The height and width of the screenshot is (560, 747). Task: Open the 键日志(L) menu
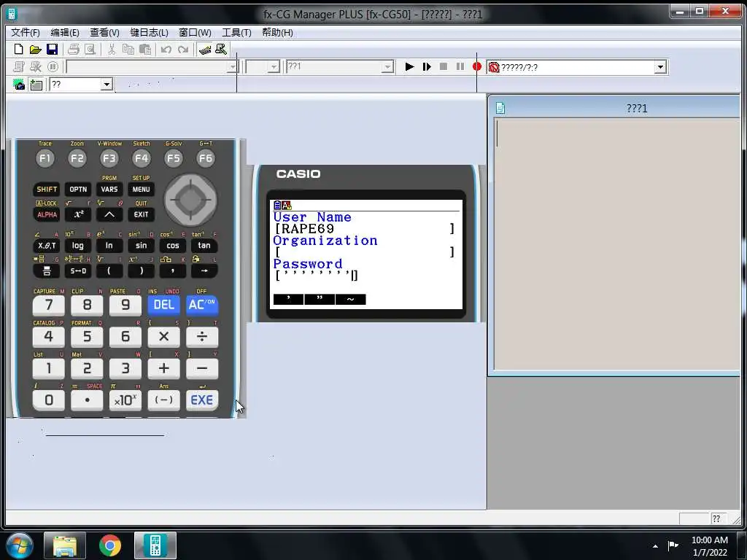149,32
